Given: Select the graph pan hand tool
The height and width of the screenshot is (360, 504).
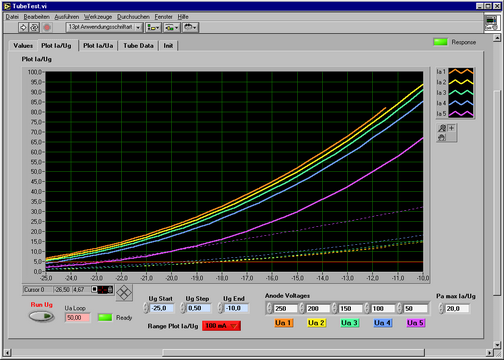Looking at the screenshot, I should pos(442,137).
